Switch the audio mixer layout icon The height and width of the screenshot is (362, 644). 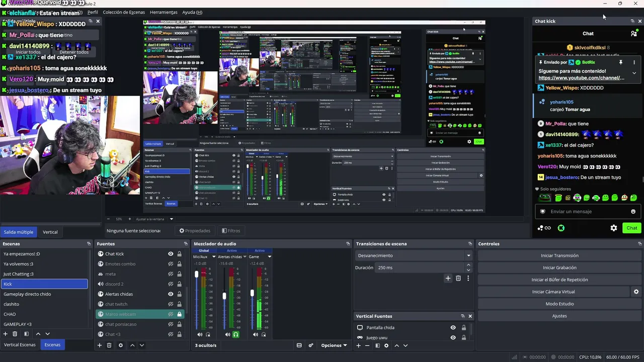[x=299, y=345]
